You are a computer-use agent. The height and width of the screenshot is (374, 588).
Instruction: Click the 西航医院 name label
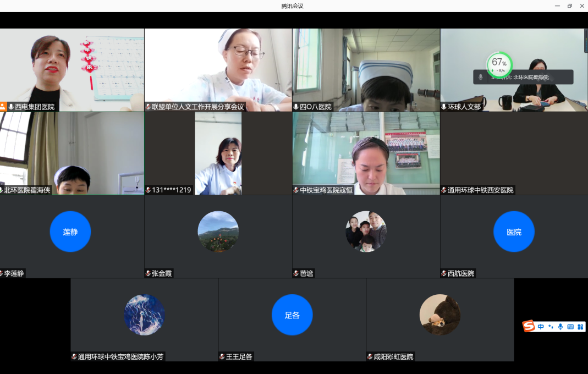461,273
